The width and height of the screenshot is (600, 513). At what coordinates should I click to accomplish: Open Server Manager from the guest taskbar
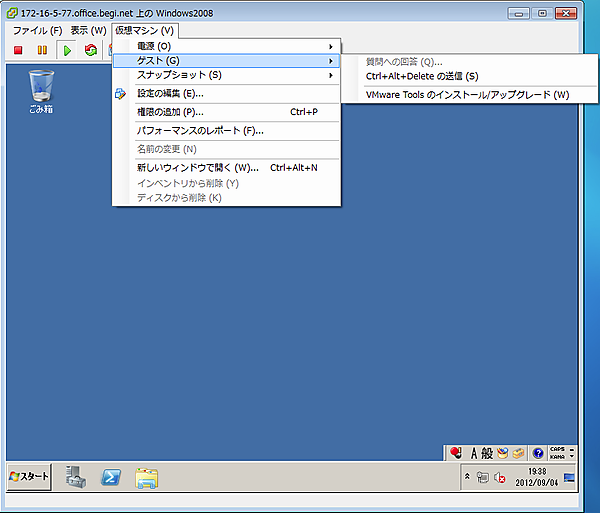click(x=77, y=477)
